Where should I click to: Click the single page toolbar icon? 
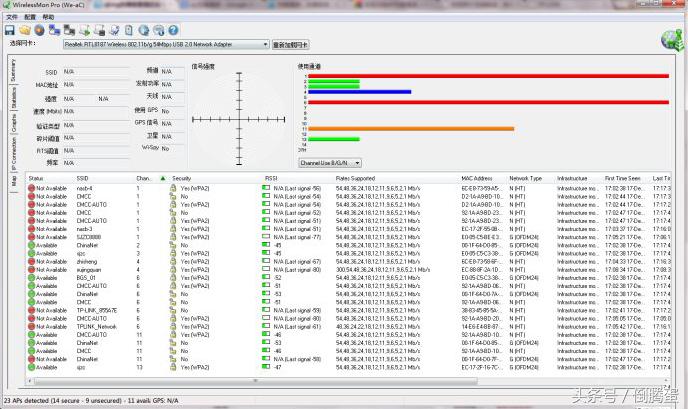(129, 30)
